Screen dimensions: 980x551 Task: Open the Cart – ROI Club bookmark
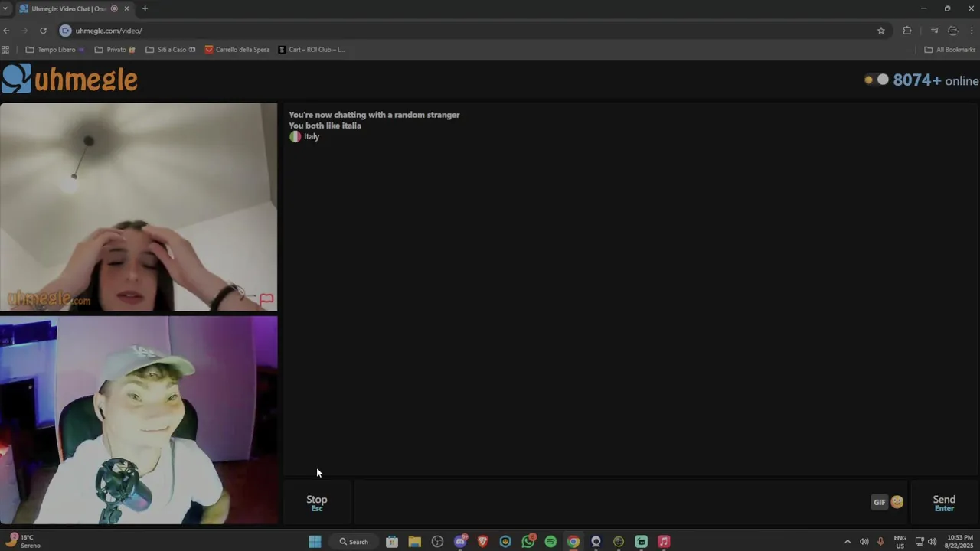click(x=312, y=50)
